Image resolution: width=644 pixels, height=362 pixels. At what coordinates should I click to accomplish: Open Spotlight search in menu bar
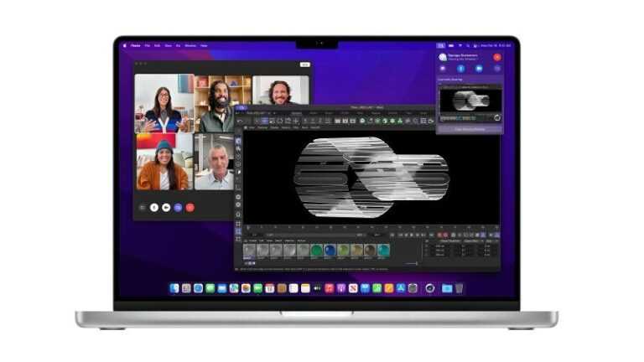(x=468, y=45)
